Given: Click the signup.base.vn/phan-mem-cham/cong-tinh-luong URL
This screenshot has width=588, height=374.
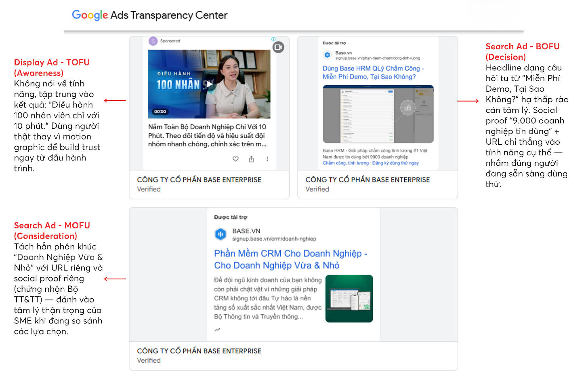Looking at the screenshot, I should pos(378,58).
